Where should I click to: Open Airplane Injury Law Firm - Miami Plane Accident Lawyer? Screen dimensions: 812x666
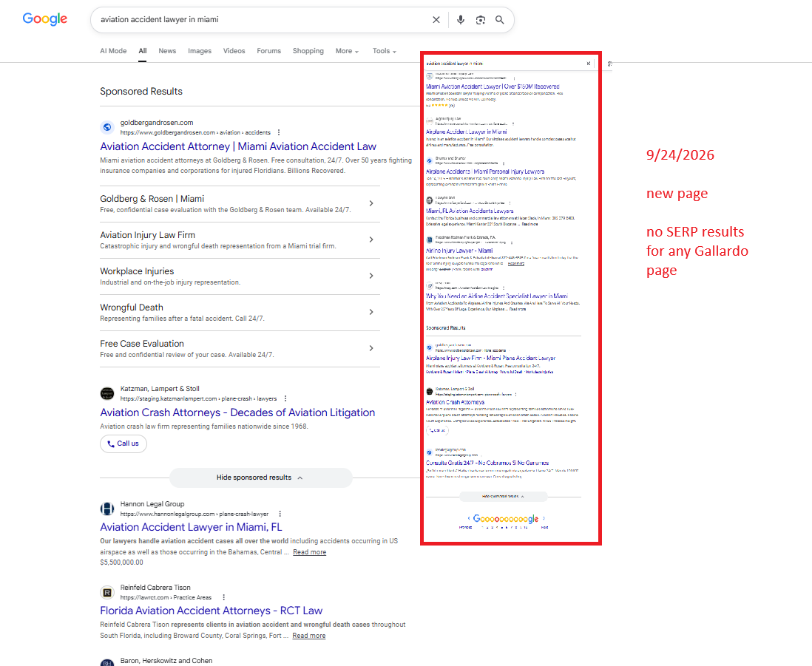[x=490, y=358]
